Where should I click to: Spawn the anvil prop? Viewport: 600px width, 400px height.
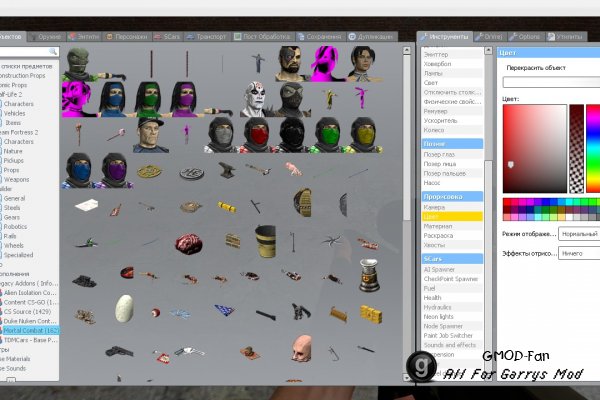pyautogui.click(x=227, y=170)
